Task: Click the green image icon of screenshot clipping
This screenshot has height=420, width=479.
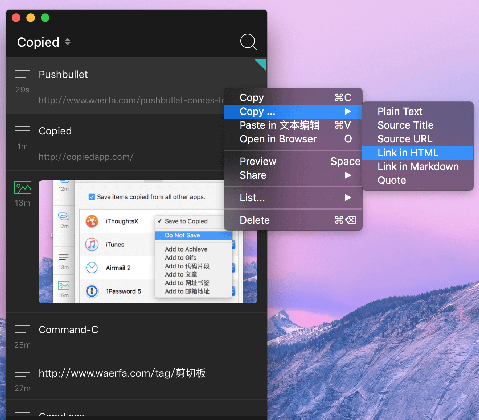Action: click(22, 188)
